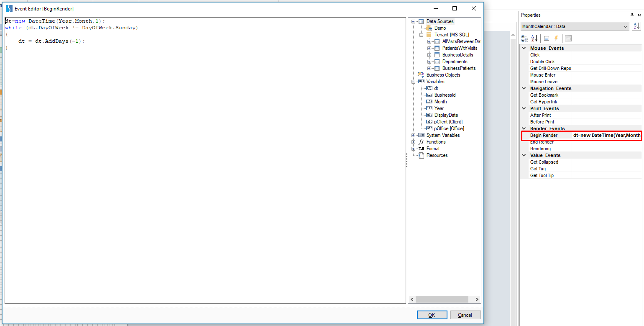
Task: Pin the Properties panel
Action: click(x=632, y=15)
